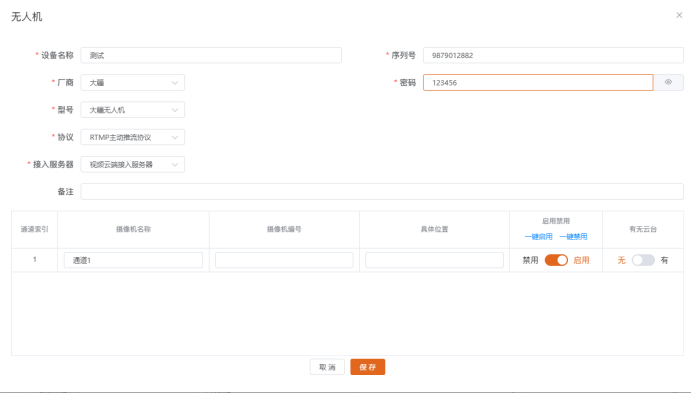Image resolution: width=691 pixels, height=393 pixels.
Task: Toggle channel 1 enable switch
Action: pos(556,260)
